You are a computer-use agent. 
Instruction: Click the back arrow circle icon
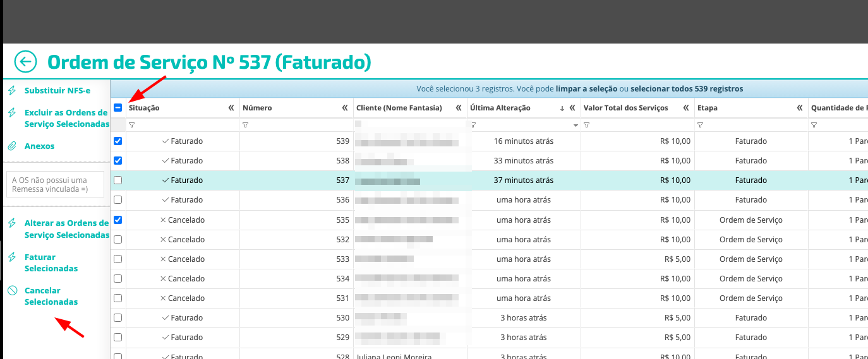click(x=25, y=62)
